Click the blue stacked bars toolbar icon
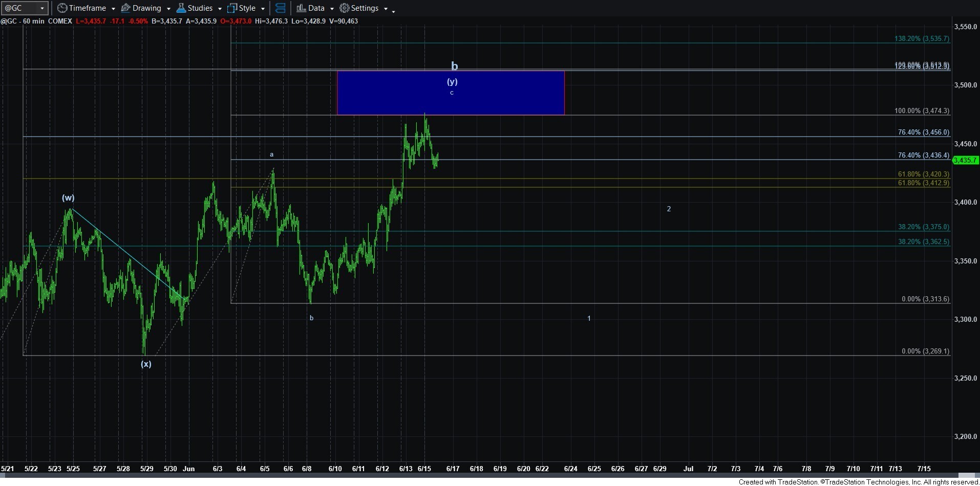Viewport: 980px width, 486px height. [x=280, y=8]
